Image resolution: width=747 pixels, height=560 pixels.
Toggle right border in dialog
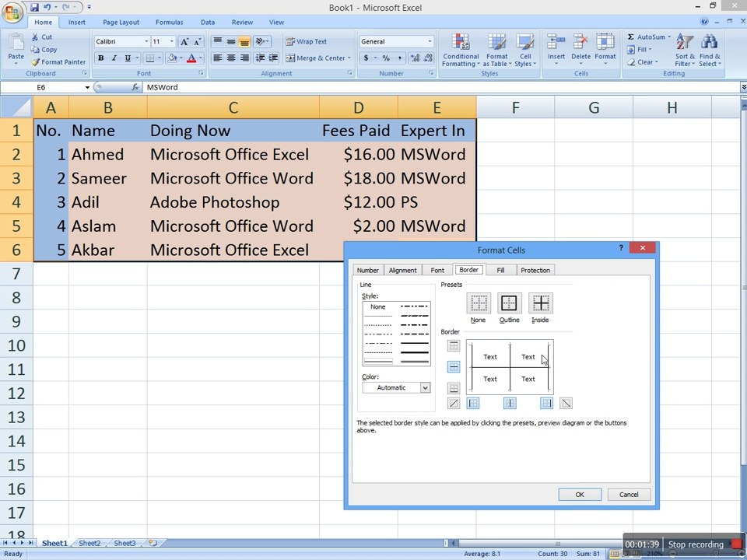coord(546,404)
